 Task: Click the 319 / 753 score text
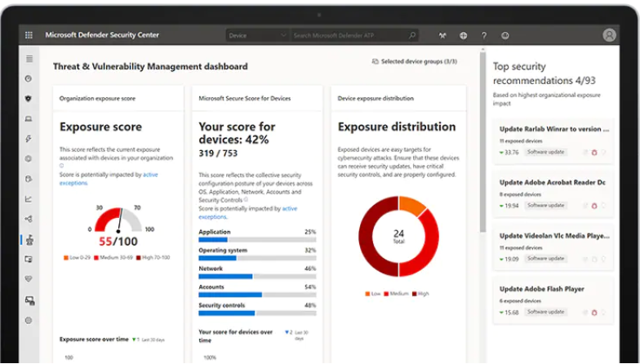coord(218,153)
